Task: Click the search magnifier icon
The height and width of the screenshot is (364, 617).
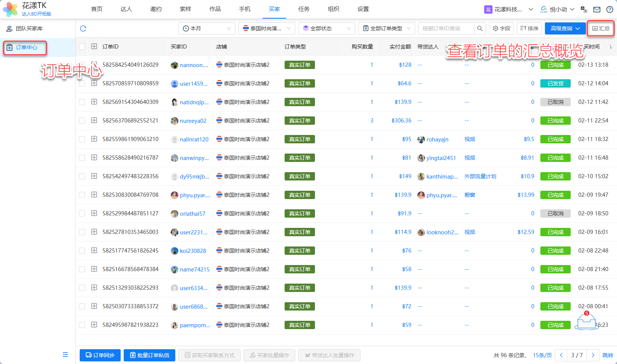Action: pyautogui.click(x=480, y=28)
